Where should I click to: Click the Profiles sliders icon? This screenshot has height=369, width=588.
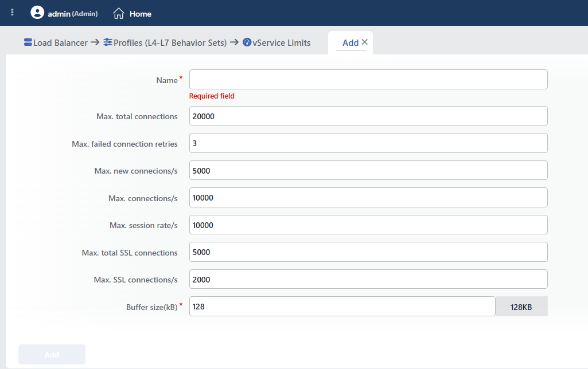point(108,42)
